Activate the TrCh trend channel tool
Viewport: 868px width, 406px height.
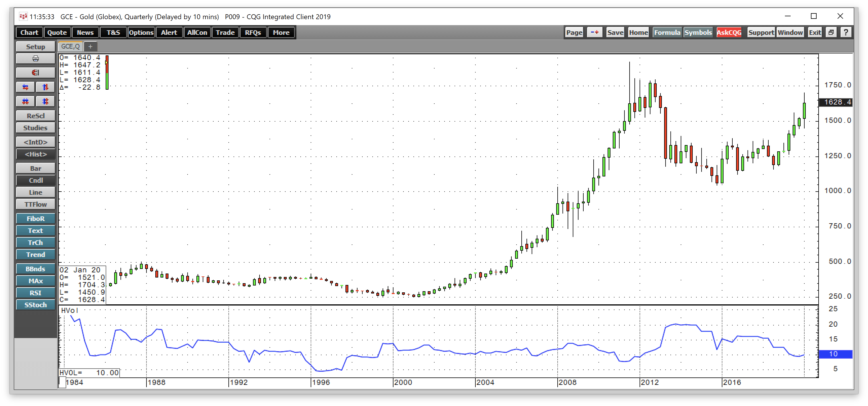(x=35, y=243)
